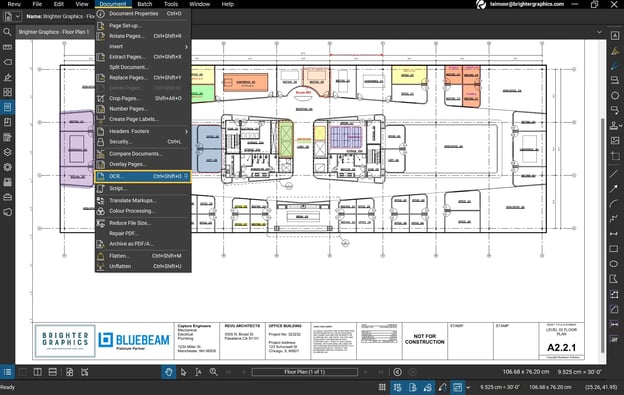Select the Callout tool in right toolbar
This screenshot has width=624, height=395.
coord(614,111)
